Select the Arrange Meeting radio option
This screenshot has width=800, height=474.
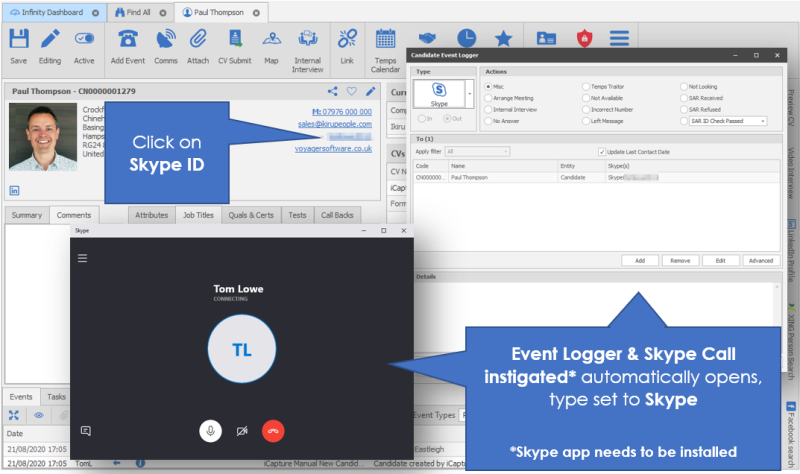489,98
